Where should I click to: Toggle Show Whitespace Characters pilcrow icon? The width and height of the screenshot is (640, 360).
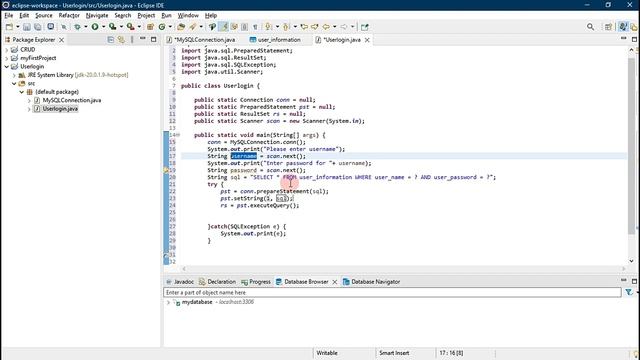(255, 27)
